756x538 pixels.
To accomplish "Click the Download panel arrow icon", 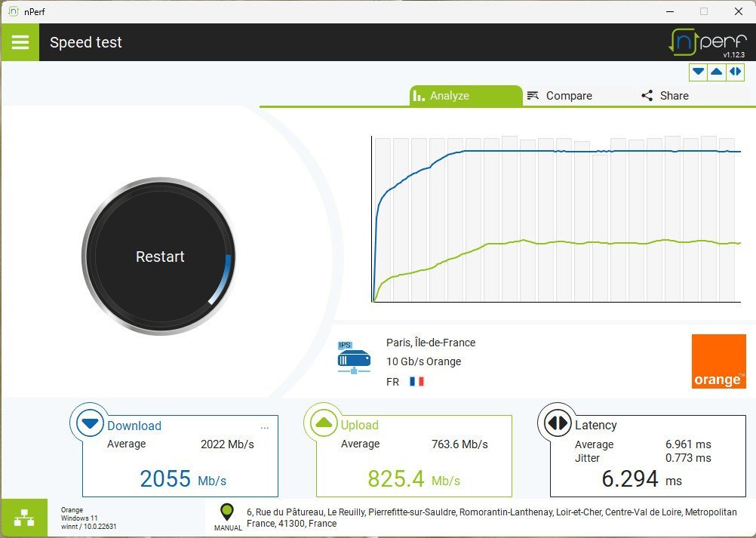I will (x=90, y=424).
